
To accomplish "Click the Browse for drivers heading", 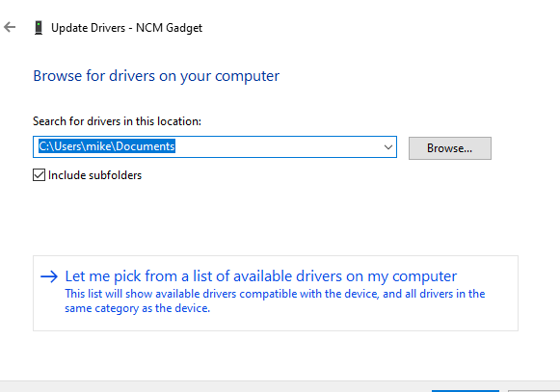I will [156, 76].
